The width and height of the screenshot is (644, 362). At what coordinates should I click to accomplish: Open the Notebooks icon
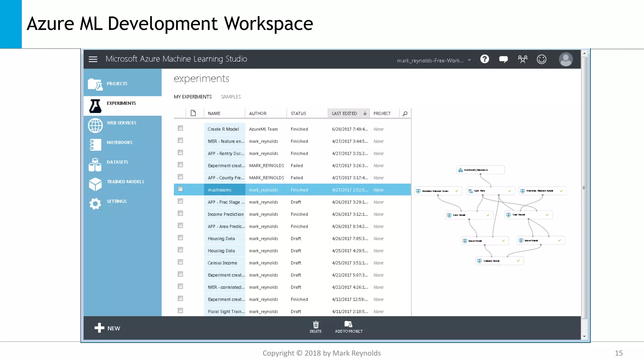[x=95, y=145]
